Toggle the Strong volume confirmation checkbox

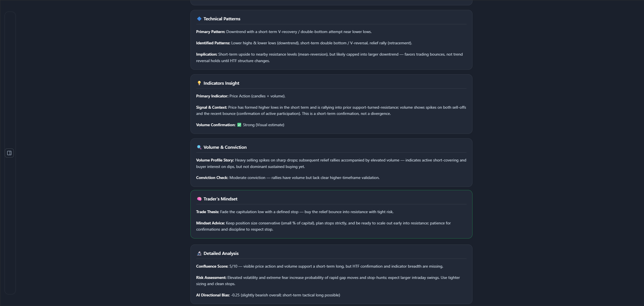[x=239, y=124]
